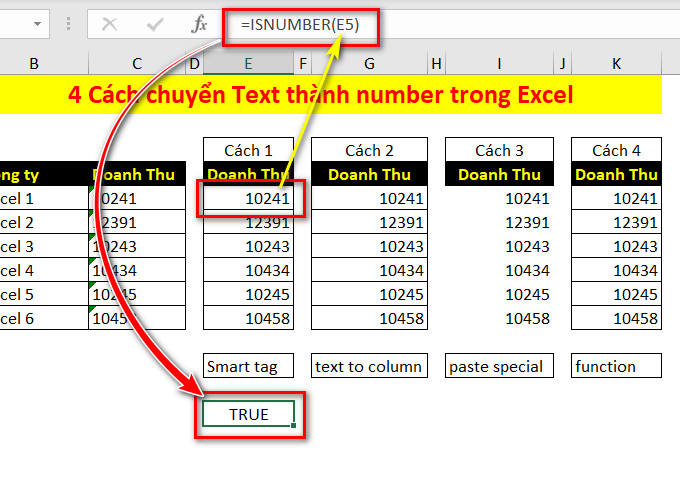The image size is (680, 495).
Task: Select 10245 in Cách 4 column
Action: pyautogui.click(x=616, y=295)
